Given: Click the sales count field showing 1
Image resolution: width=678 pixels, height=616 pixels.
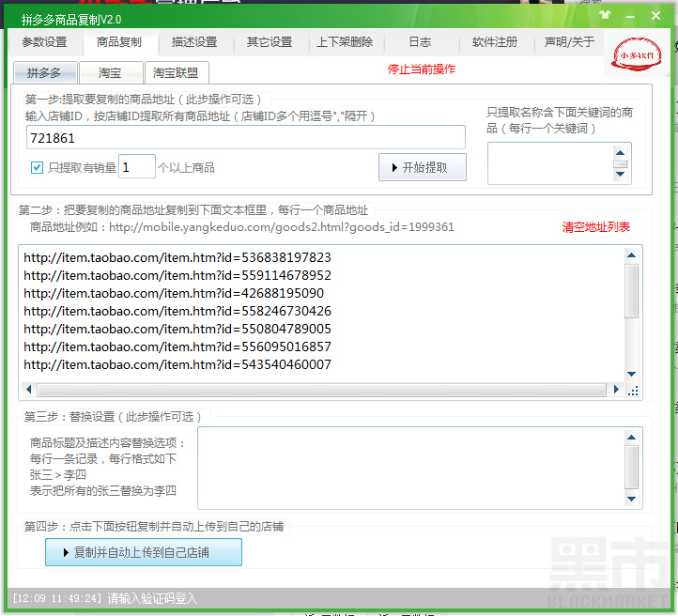Looking at the screenshot, I should (x=137, y=167).
